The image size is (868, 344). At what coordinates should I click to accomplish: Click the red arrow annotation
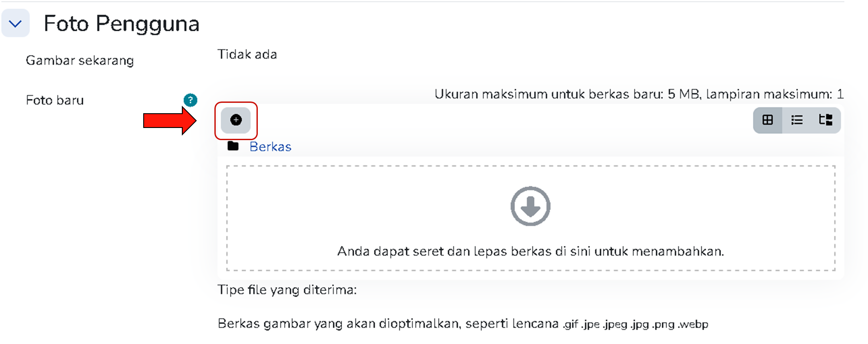[169, 121]
